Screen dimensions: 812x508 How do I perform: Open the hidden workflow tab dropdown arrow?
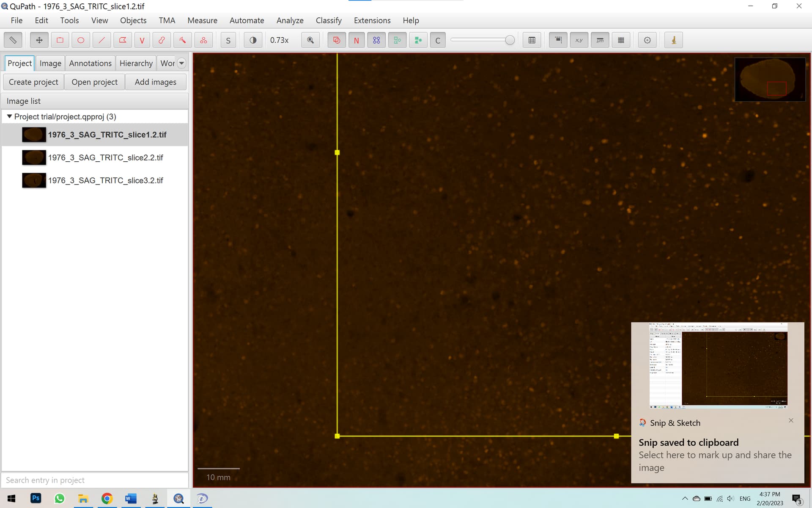pos(181,63)
